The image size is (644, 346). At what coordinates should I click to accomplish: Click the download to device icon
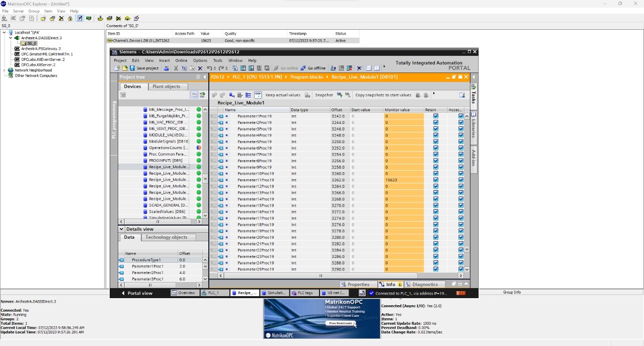243,68
